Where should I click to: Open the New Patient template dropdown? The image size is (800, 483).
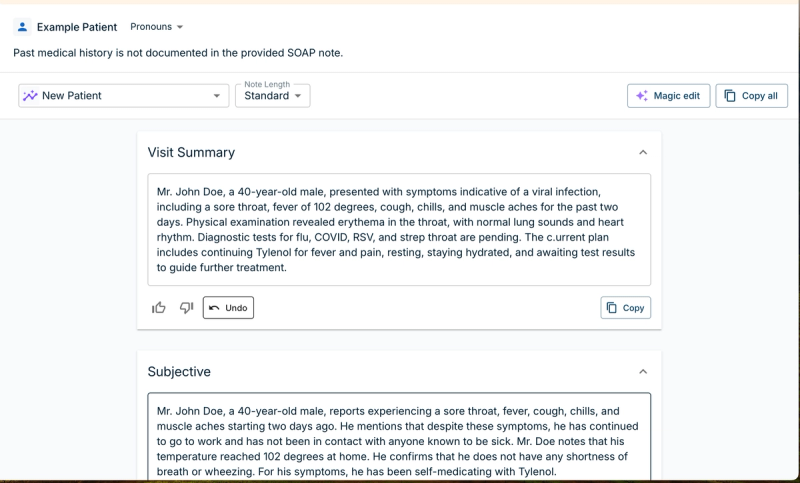123,95
